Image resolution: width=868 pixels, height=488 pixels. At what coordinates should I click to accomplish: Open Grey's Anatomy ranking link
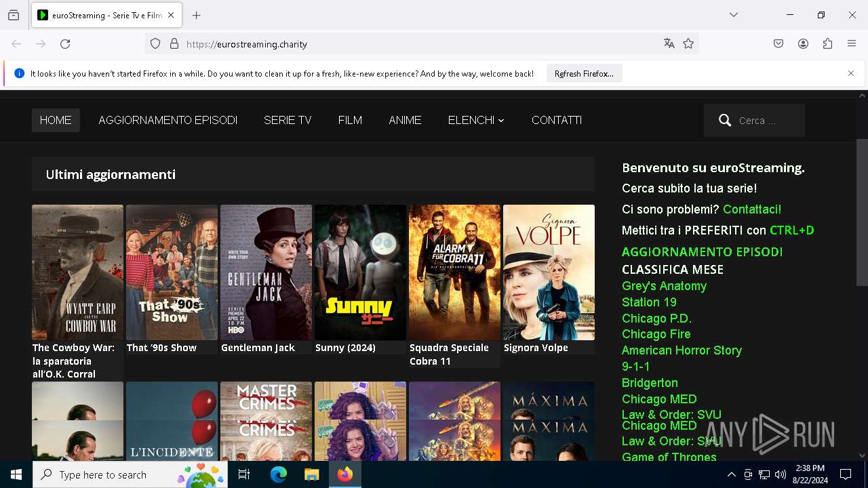pyautogui.click(x=664, y=286)
